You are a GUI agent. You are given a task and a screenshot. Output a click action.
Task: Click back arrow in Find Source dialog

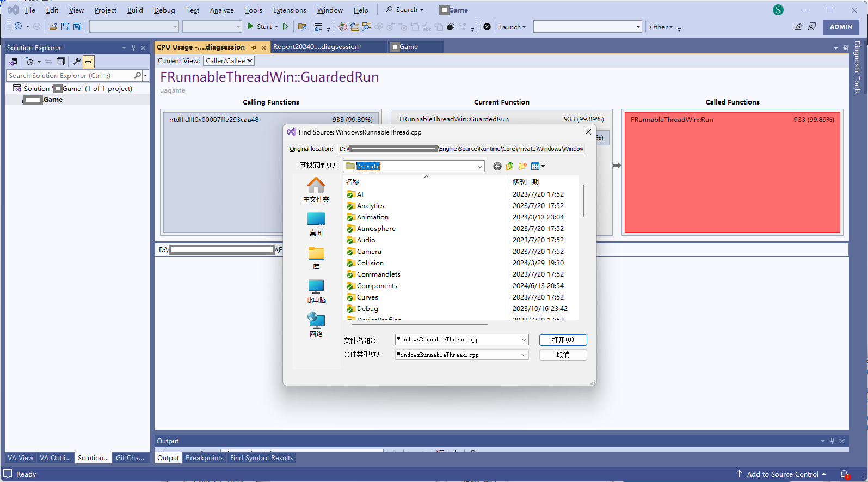[497, 166]
